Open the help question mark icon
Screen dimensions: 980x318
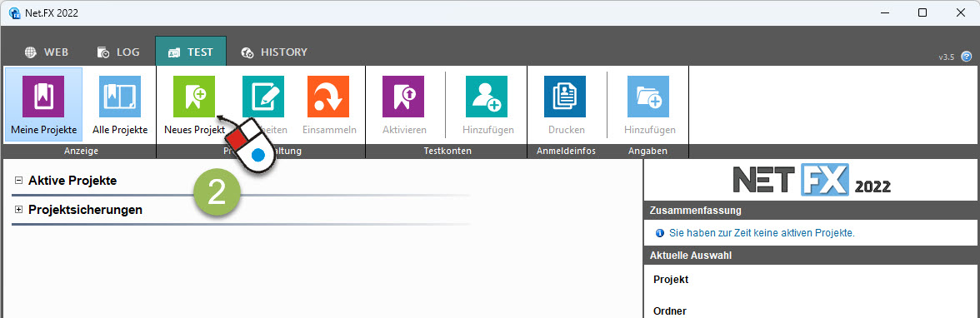click(x=967, y=57)
